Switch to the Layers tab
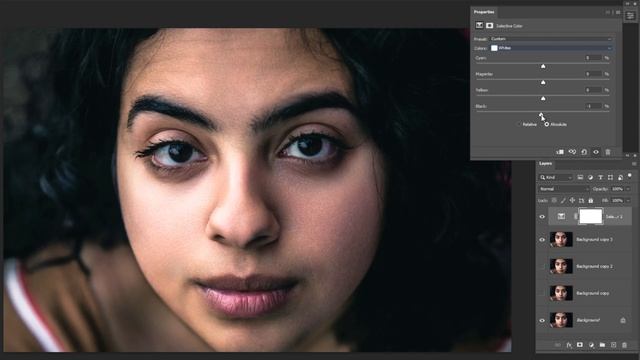Screen dimensions: 640x360 (545, 164)
